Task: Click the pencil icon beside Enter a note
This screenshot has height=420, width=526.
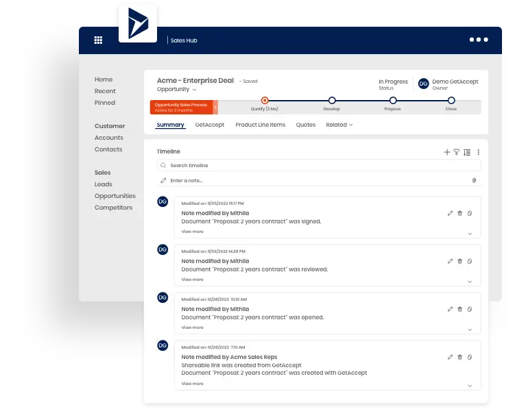Action: coord(163,180)
